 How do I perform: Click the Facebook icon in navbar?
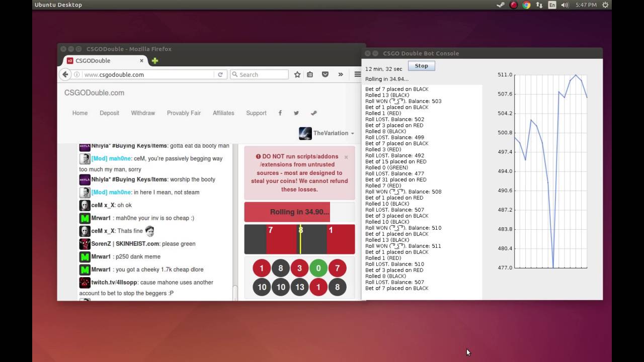pos(280,113)
